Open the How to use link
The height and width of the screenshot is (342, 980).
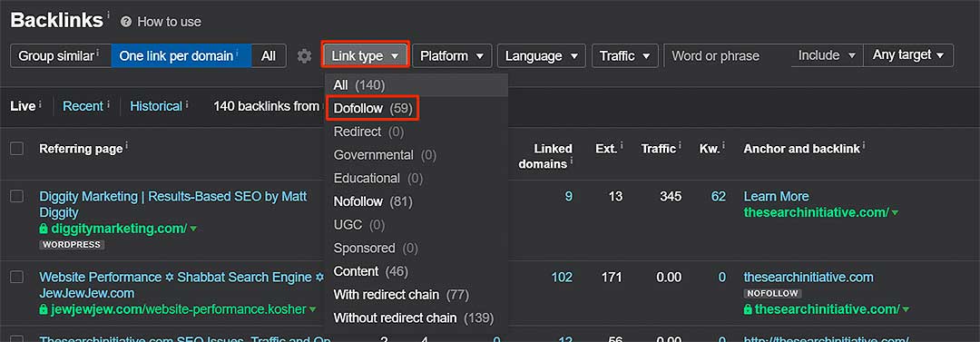point(170,22)
